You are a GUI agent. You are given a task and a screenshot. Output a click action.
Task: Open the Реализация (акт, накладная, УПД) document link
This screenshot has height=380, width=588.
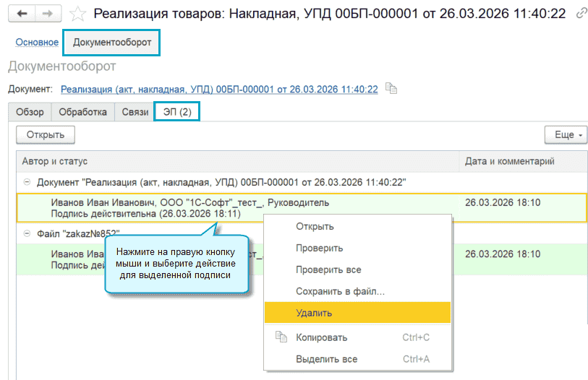(x=219, y=89)
